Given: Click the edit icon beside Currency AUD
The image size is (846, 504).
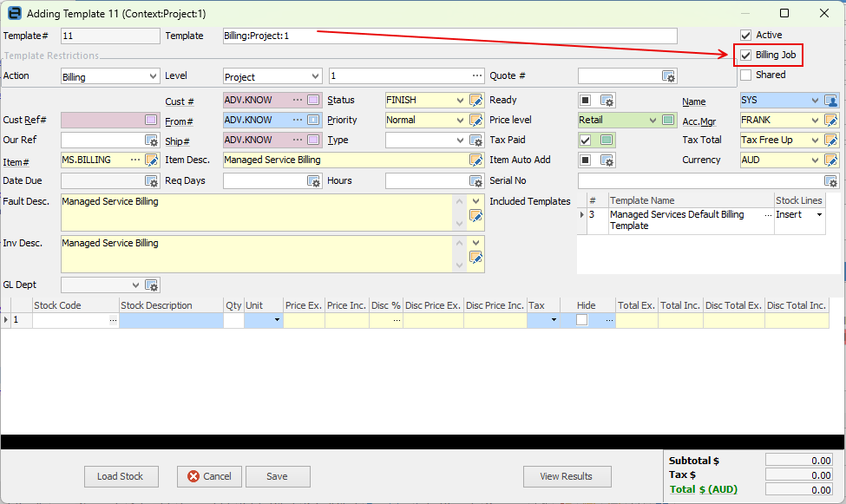Looking at the screenshot, I should (x=831, y=160).
